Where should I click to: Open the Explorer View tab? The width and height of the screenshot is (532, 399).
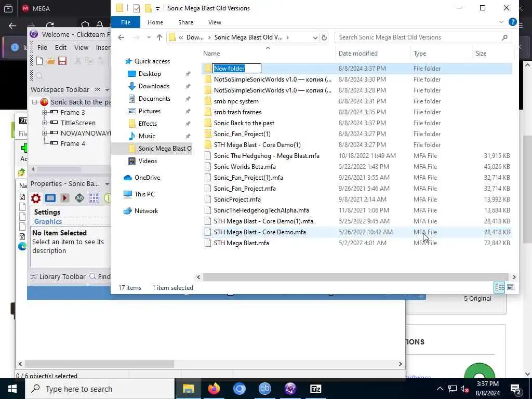point(215,22)
